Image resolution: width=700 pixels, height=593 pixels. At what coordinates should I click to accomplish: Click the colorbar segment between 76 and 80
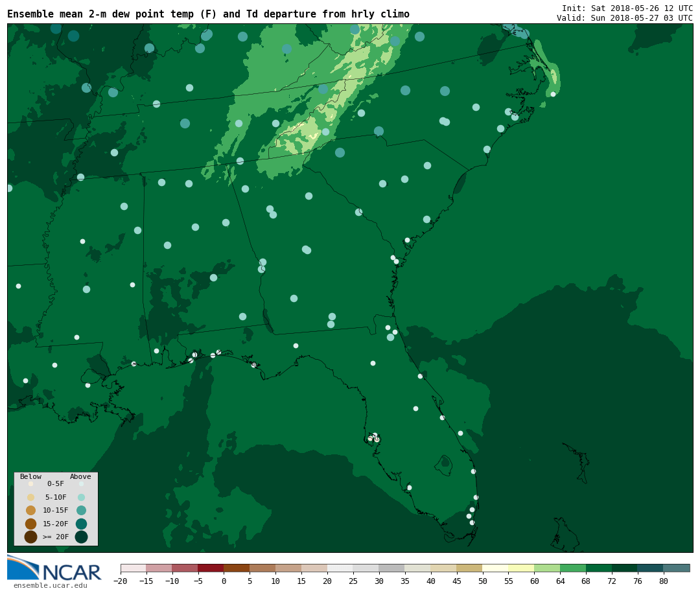651,568
